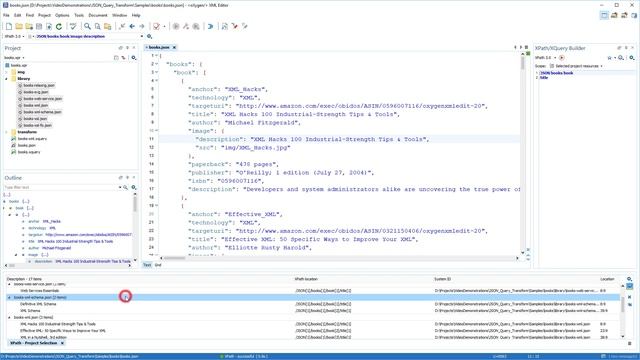Close the books.json editor tab
Image resolution: width=640 pixels, height=360 pixels.
[x=174, y=47]
